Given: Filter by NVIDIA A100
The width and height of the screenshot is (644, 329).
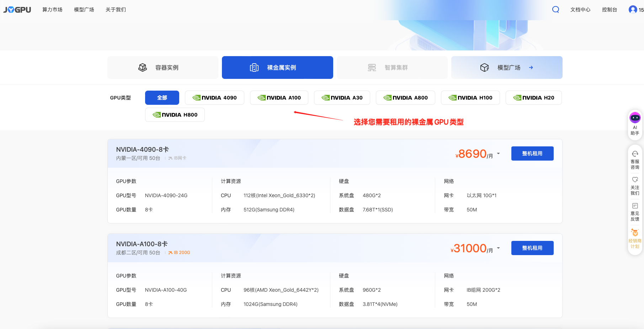Looking at the screenshot, I should 279,98.
